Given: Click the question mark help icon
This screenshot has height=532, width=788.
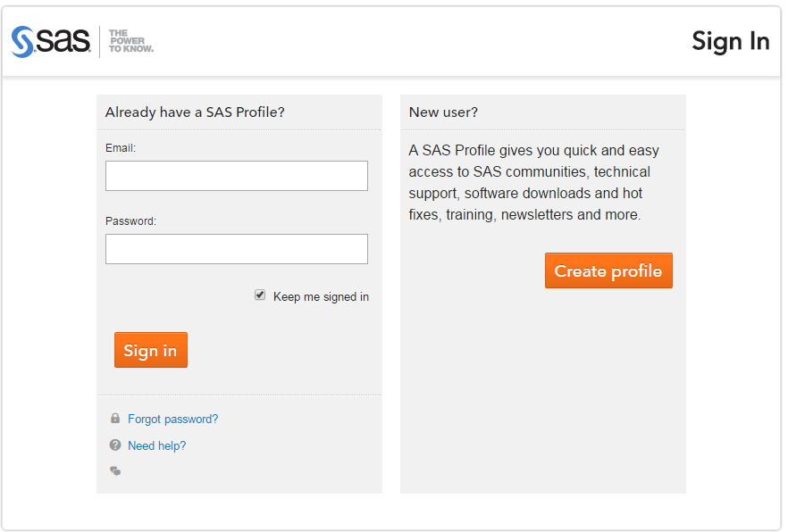Looking at the screenshot, I should pos(115,445).
